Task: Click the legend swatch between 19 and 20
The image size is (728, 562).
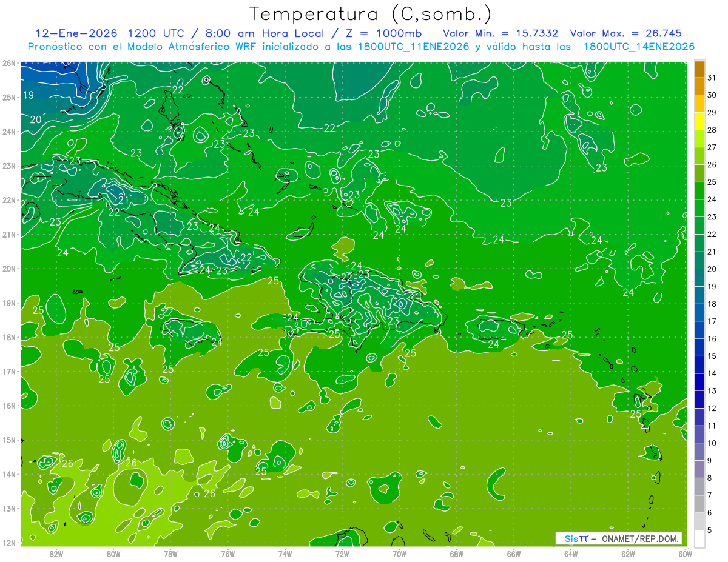Action: (x=699, y=278)
